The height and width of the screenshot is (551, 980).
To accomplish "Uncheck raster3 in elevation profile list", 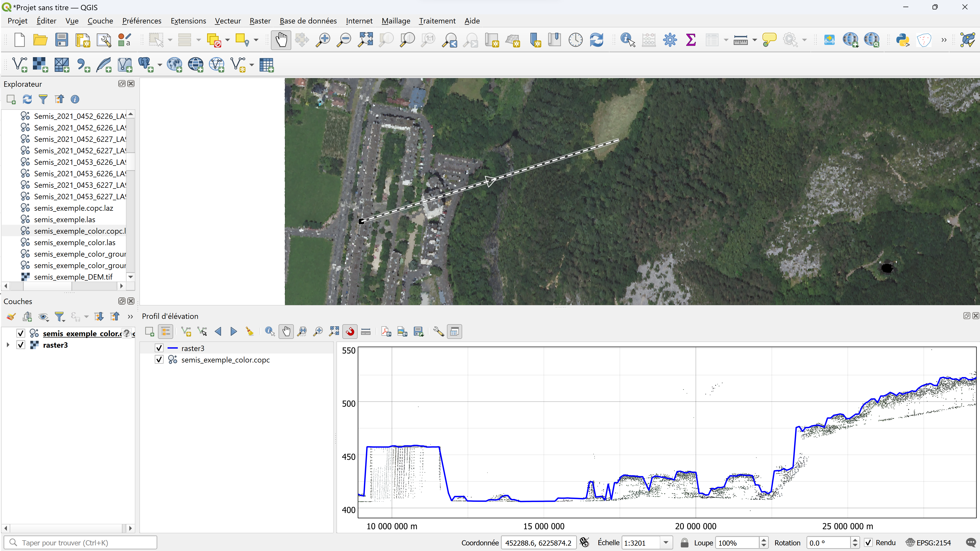I will pyautogui.click(x=159, y=348).
